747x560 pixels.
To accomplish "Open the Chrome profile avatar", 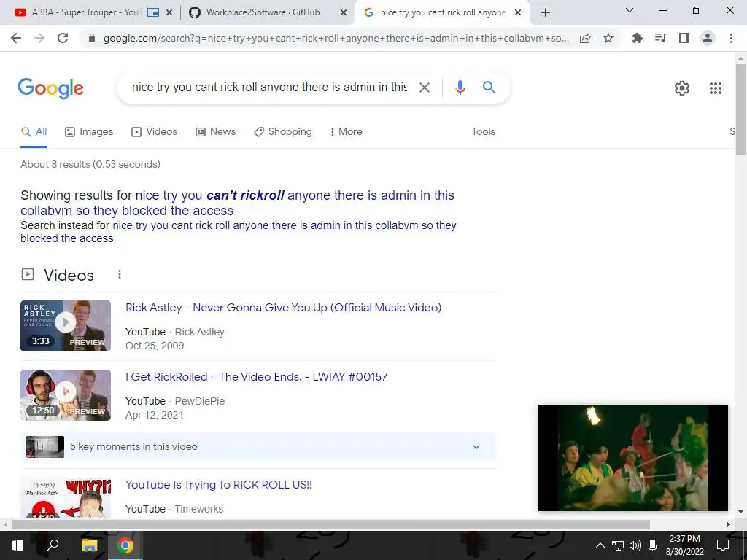I will point(708,38).
